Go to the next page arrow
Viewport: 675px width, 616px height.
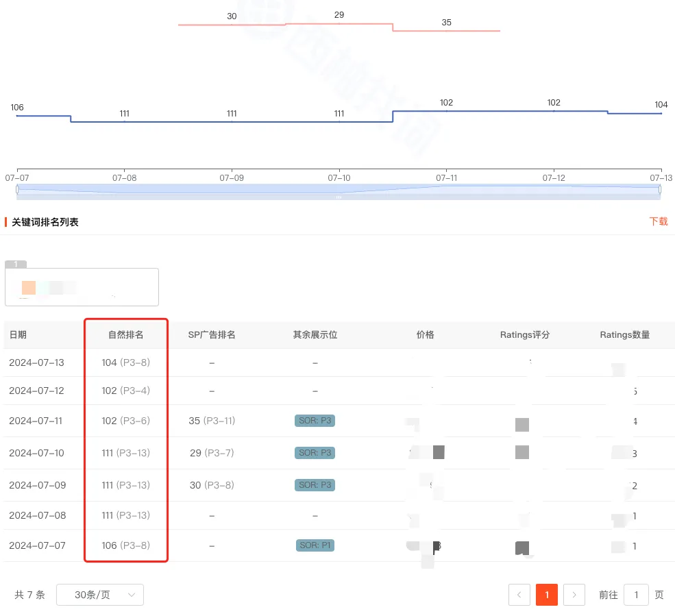574,595
